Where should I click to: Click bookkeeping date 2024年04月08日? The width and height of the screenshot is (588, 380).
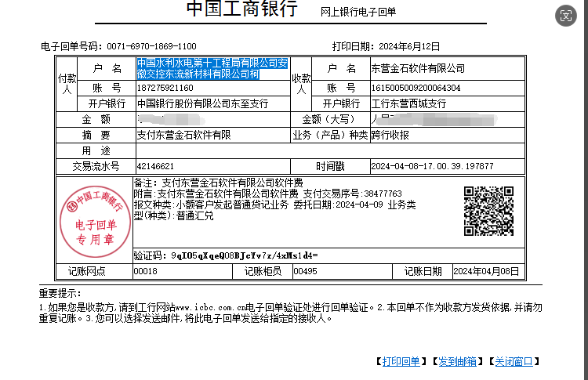coord(486,271)
